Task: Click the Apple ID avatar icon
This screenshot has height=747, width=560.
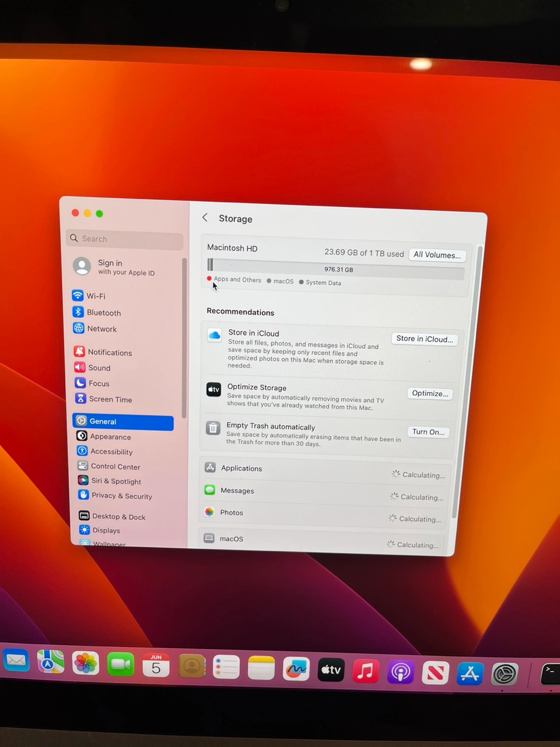Action: [x=82, y=266]
